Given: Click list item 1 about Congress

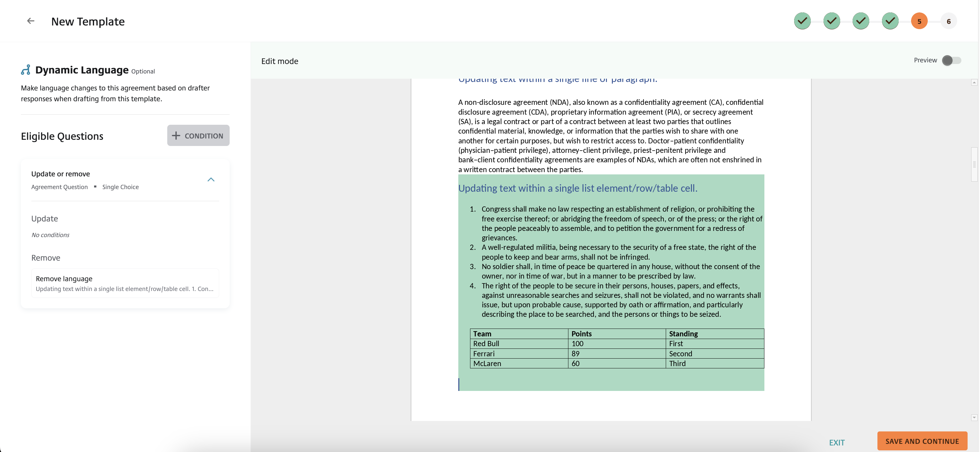Looking at the screenshot, I should point(622,223).
